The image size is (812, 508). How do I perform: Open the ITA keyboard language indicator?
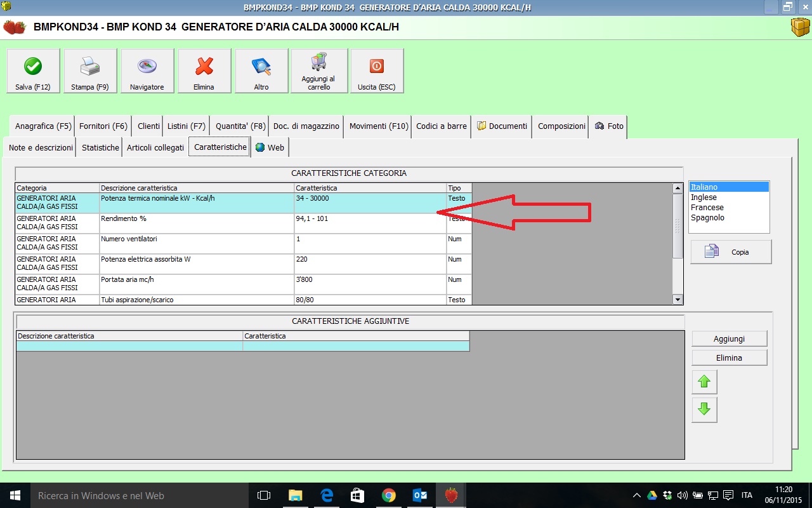[x=747, y=495]
